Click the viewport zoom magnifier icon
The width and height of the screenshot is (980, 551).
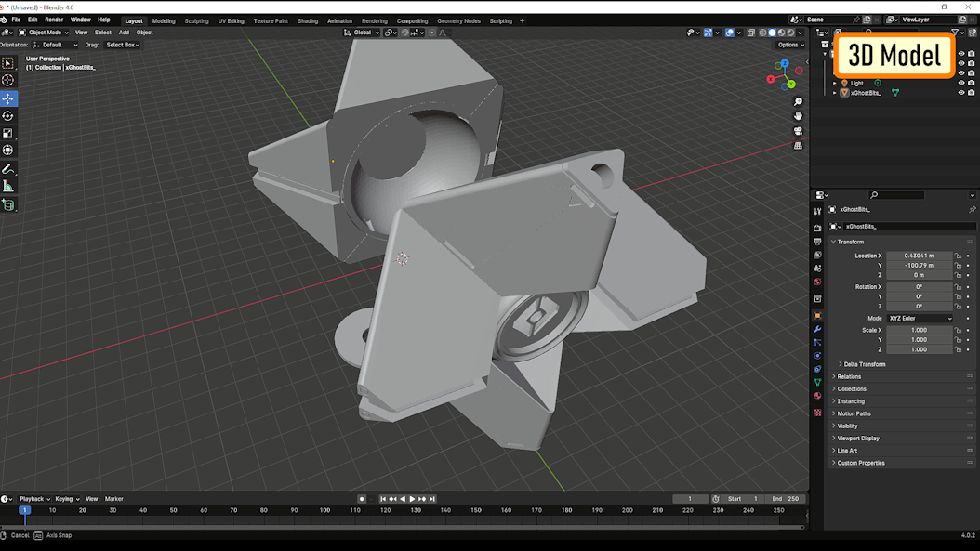[798, 101]
